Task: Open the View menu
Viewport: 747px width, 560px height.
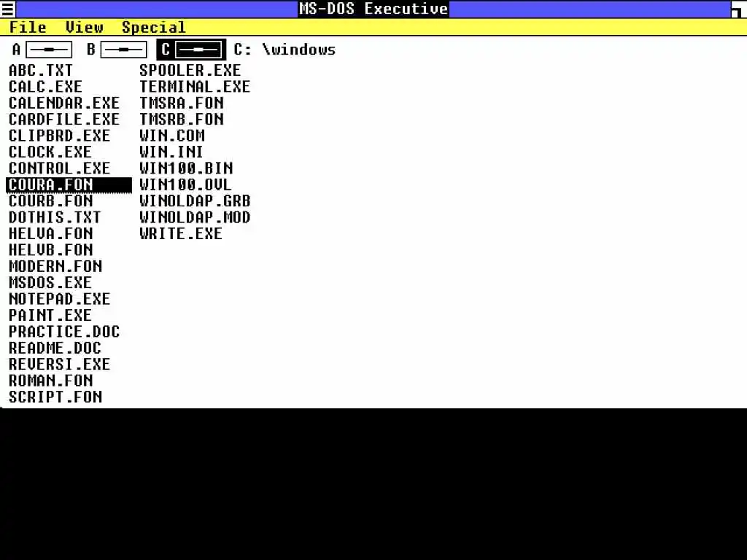Action: tap(85, 27)
